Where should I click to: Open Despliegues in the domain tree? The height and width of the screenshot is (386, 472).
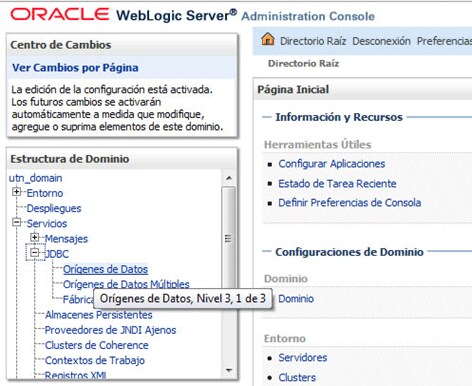[54, 208]
